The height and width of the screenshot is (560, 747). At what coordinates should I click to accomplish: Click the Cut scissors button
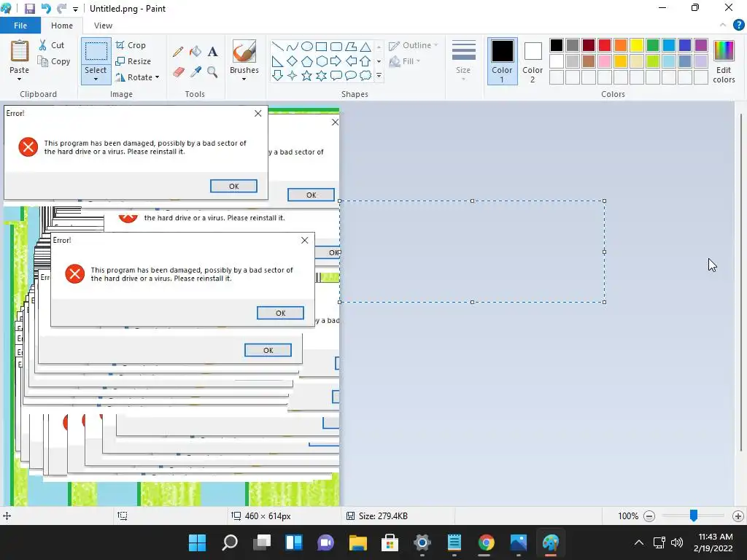[52, 45]
